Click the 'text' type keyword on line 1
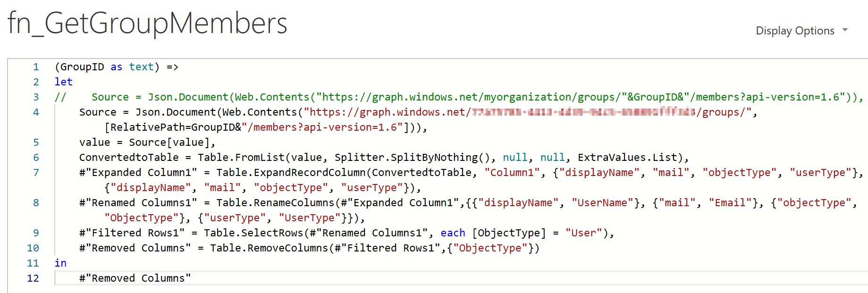 [x=142, y=67]
